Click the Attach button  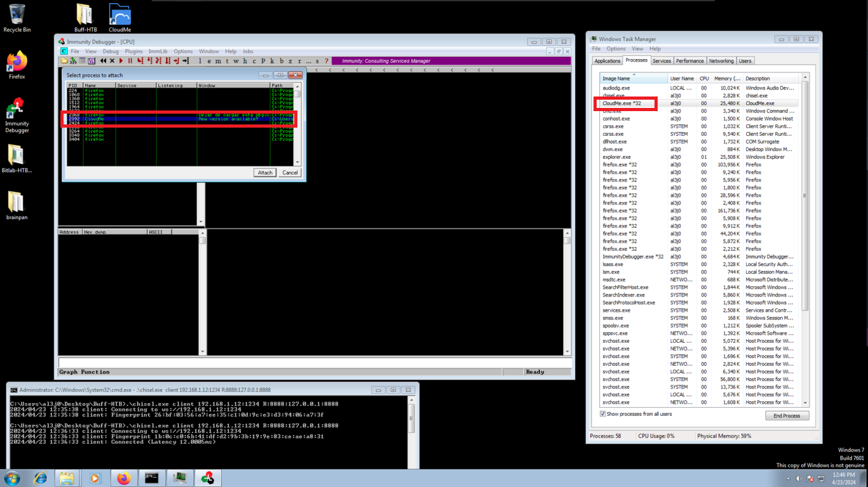265,173
